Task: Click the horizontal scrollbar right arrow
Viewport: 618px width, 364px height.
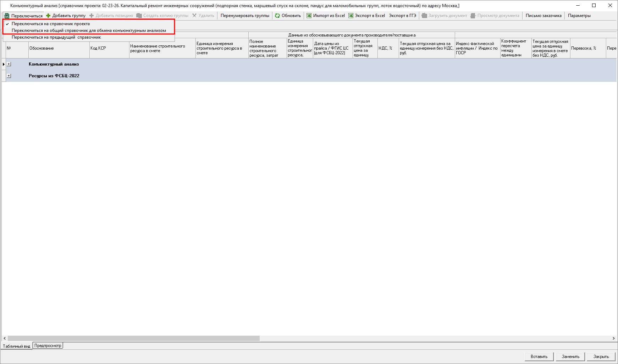Action: (x=613, y=338)
